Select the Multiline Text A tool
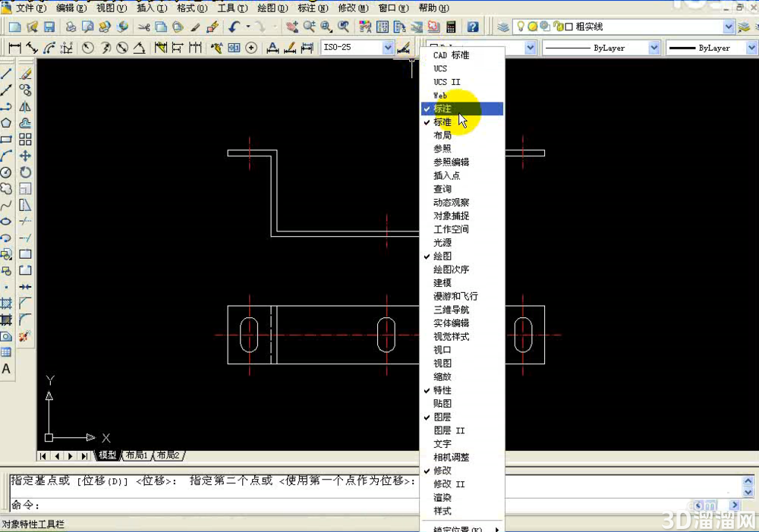759x532 pixels. [x=6, y=369]
